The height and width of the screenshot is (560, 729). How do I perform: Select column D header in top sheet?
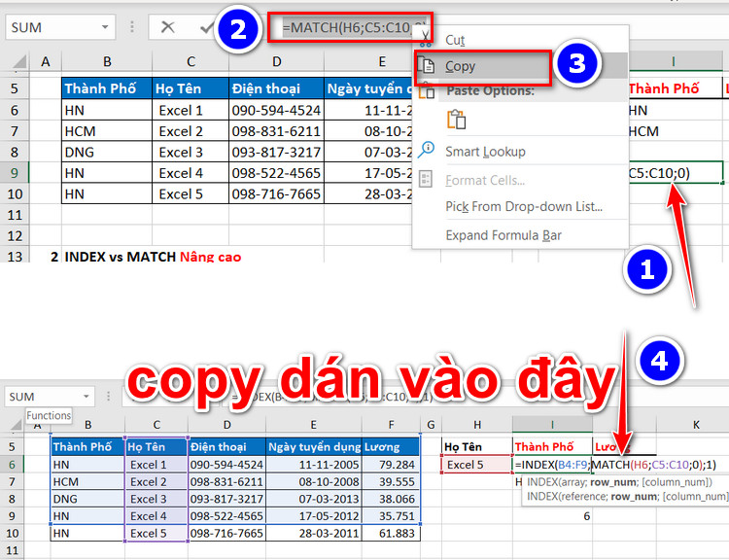coord(277,62)
